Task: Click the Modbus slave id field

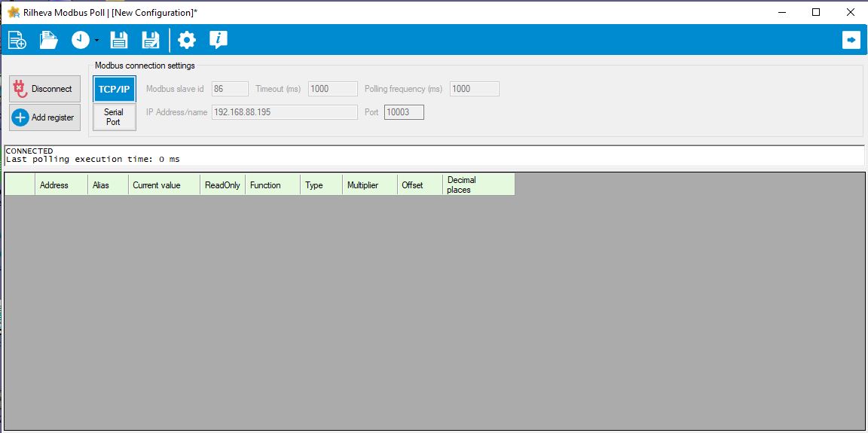Action: pyautogui.click(x=230, y=89)
